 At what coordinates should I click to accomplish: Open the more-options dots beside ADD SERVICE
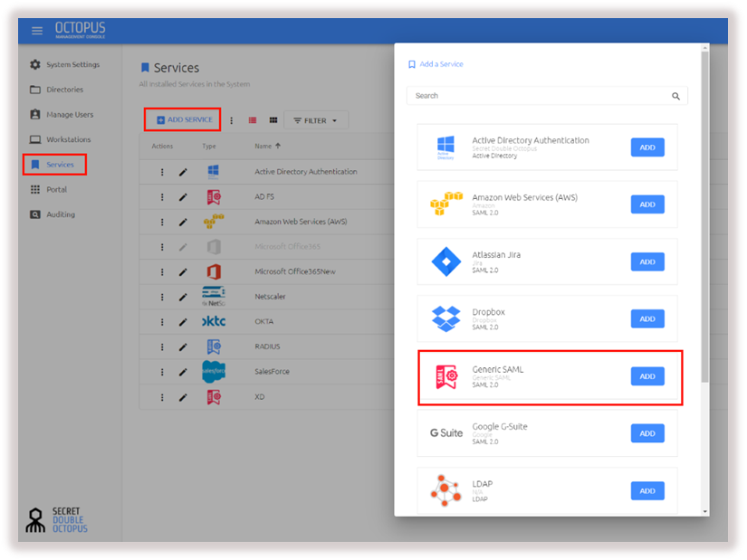point(232,120)
